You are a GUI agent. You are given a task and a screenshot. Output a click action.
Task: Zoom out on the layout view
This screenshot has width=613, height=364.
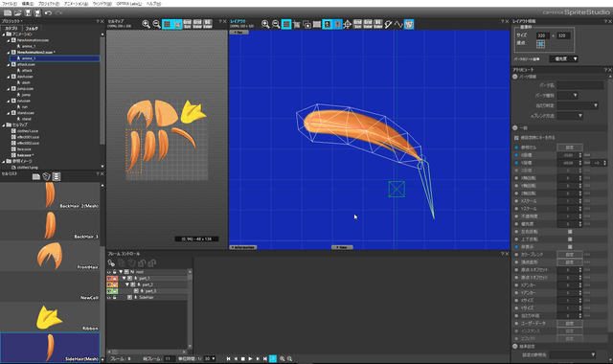276,24
